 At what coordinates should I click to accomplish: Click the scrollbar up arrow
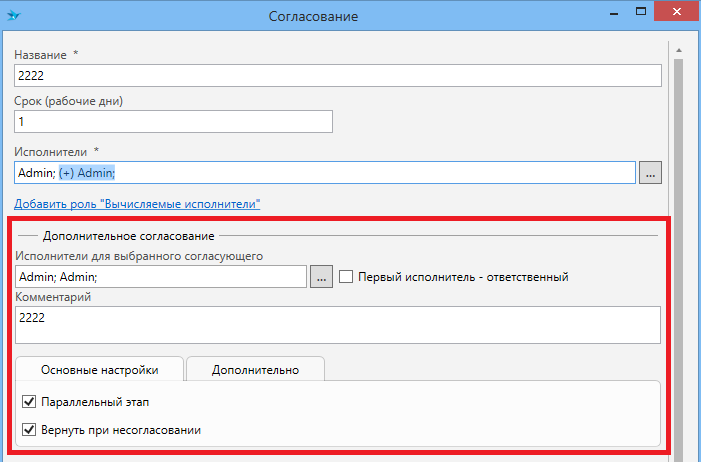679,48
